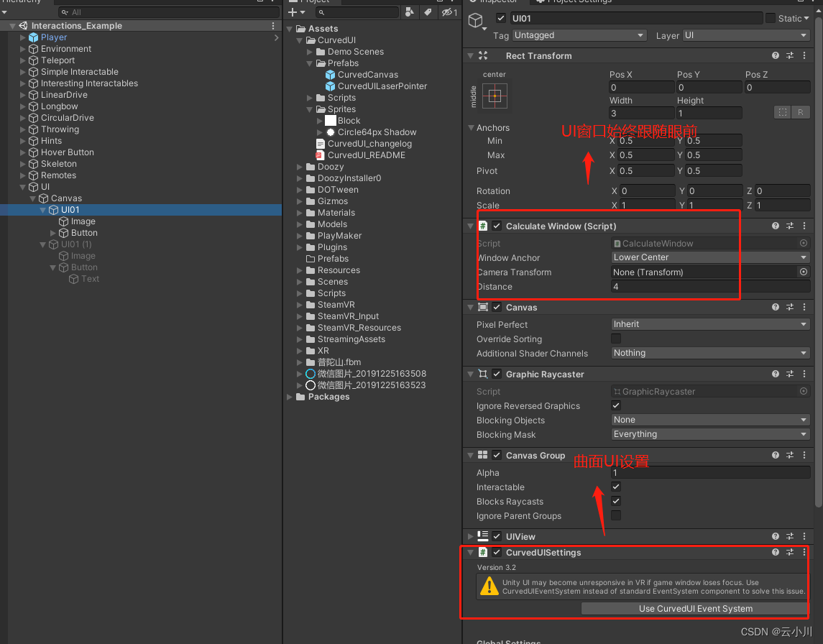Open Window Anchor dropdown in Calculate Window
The height and width of the screenshot is (644, 823).
pyautogui.click(x=712, y=257)
